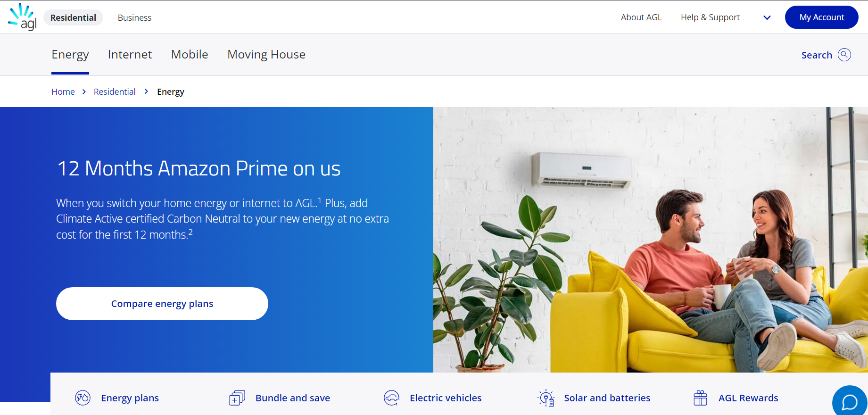Image resolution: width=868 pixels, height=415 pixels.
Task: Click the Electric vehicles icon
Action: pyautogui.click(x=391, y=398)
